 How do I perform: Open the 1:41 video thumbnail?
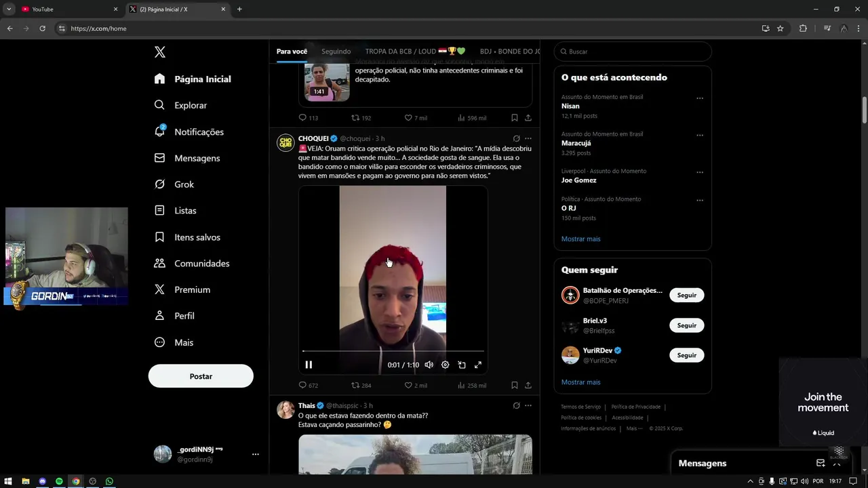coord(327,82)
